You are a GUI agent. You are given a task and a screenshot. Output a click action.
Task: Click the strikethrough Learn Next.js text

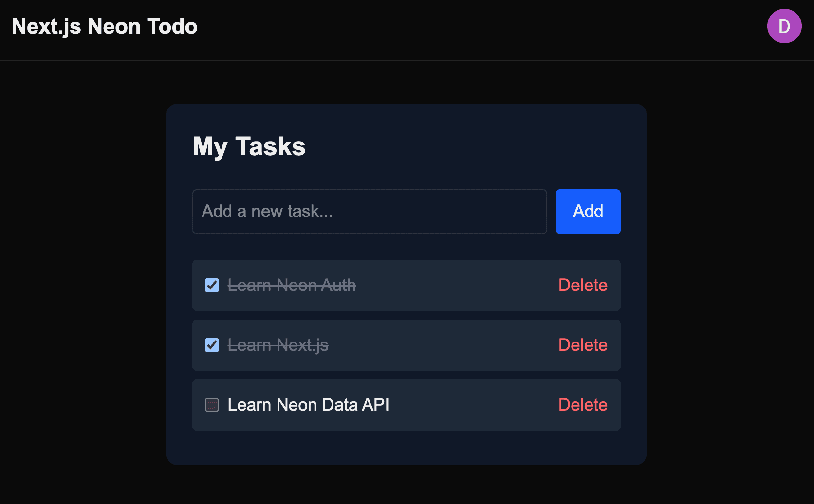tap(278, 345)
